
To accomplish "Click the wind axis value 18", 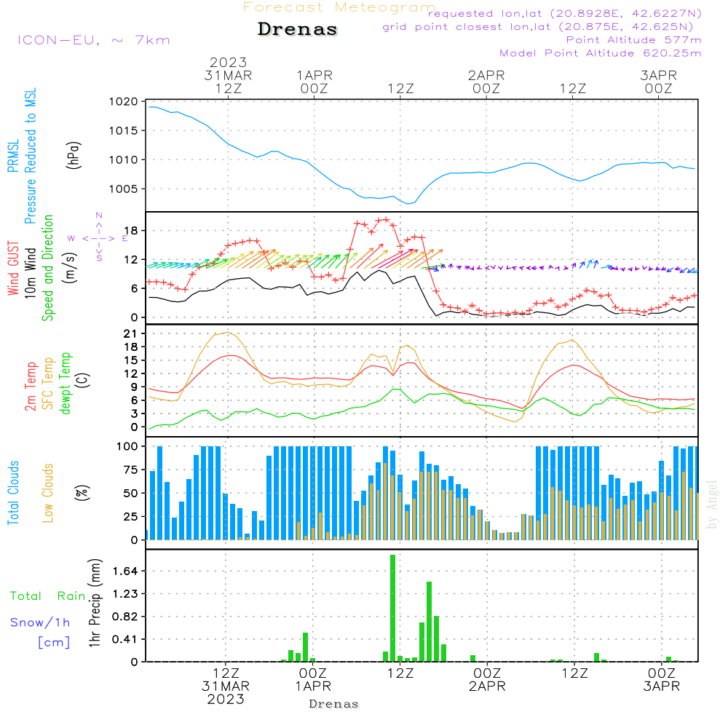I will [x=131, y=231].
